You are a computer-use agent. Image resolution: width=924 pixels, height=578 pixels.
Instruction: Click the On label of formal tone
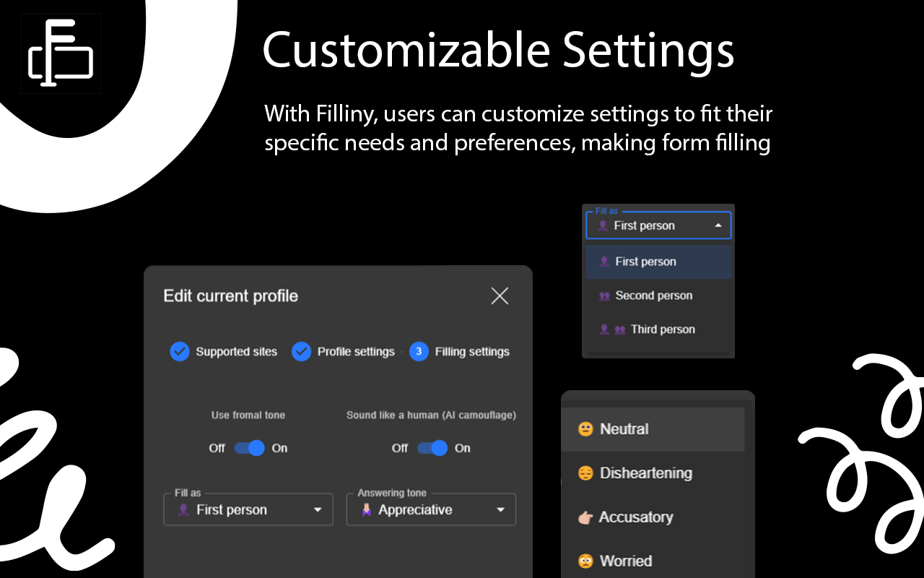(279, 448)
